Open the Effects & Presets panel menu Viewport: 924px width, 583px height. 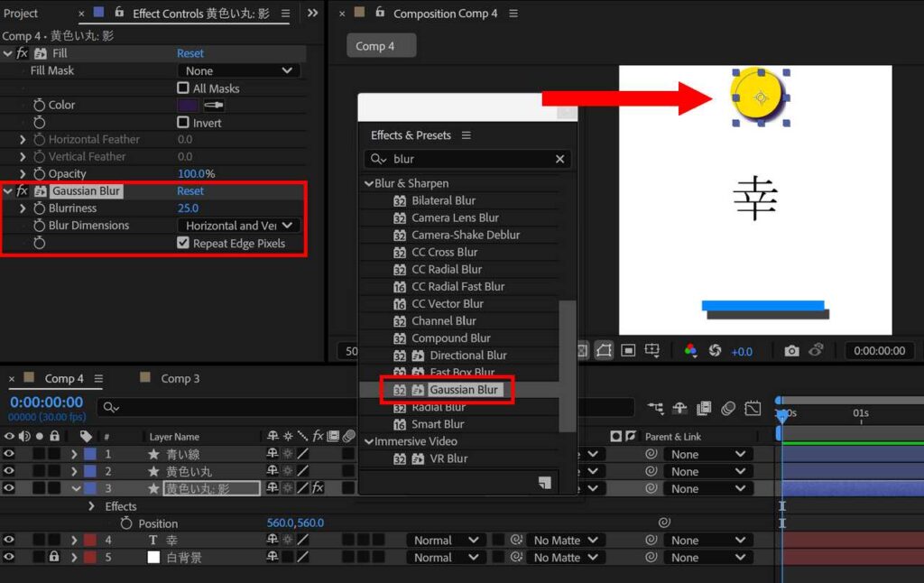[467, 135]
